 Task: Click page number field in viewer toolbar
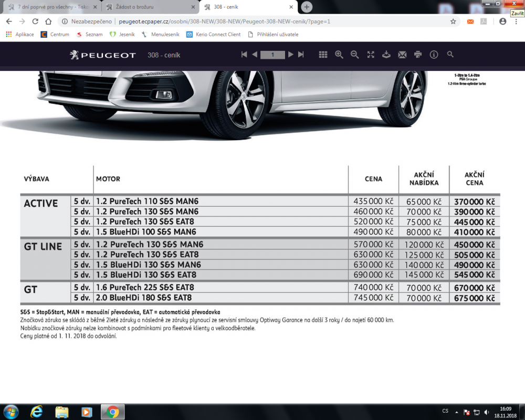pos(272,55)
